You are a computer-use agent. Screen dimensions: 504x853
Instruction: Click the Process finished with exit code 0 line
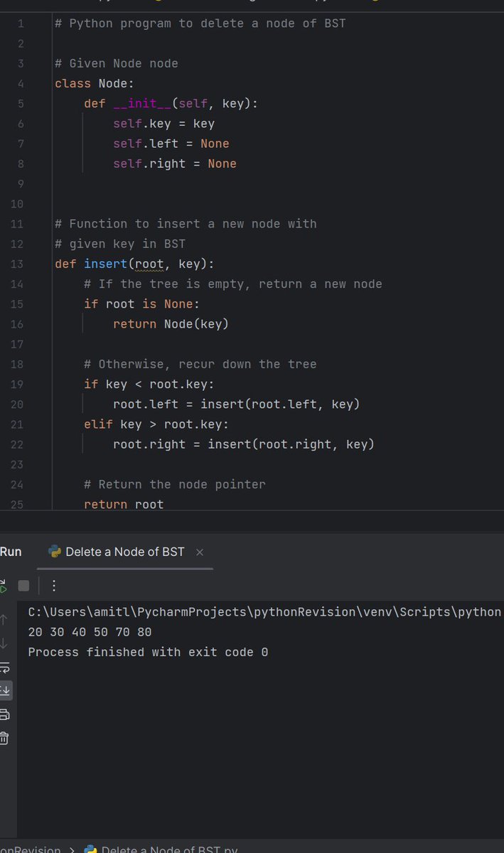[148, 652]
